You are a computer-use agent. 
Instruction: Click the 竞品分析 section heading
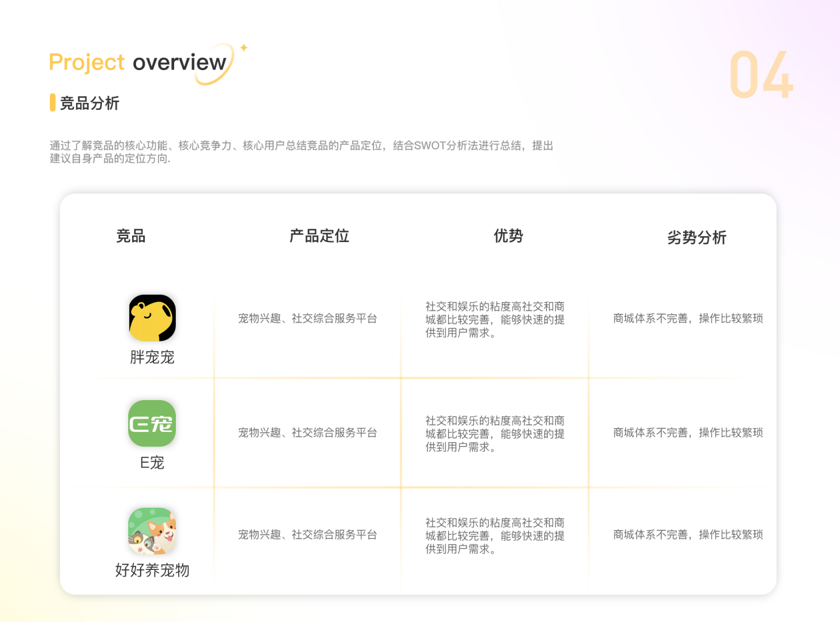click(90, 103)
